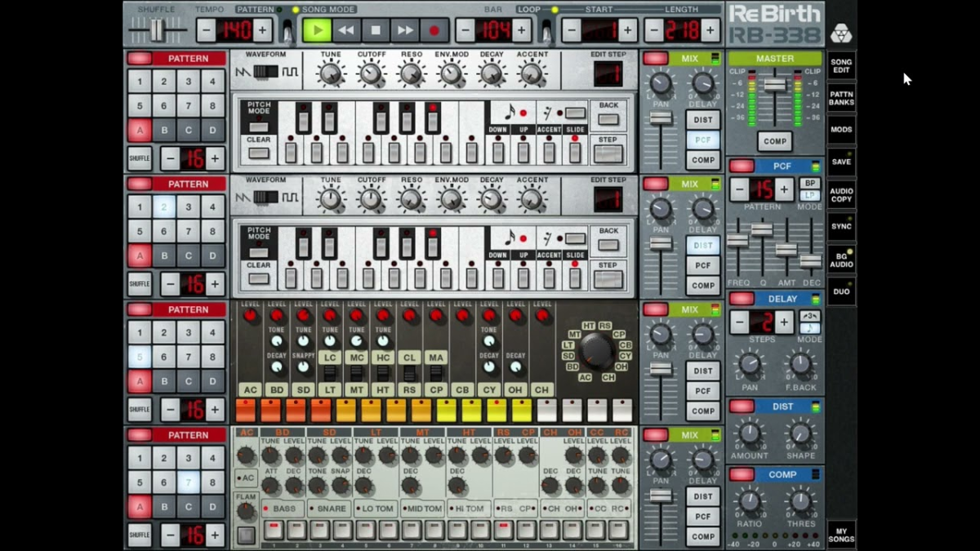Click the Dist Amount knob

click(750, 434)
